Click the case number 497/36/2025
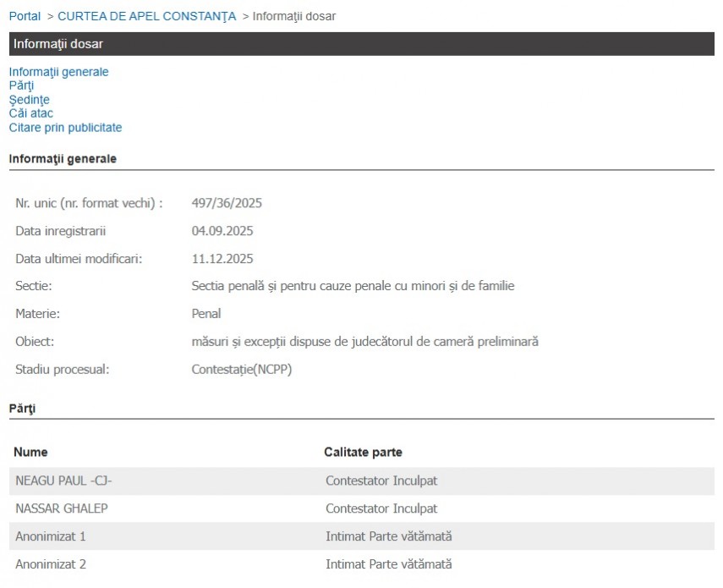 227,203
